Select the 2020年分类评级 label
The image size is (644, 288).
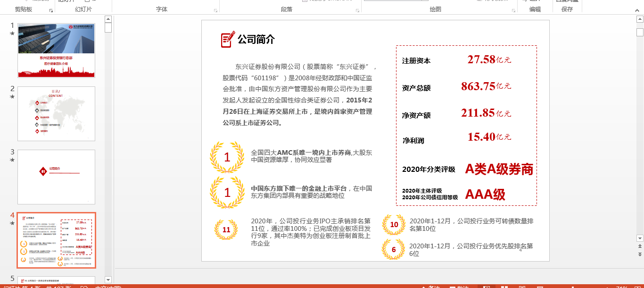429,169
